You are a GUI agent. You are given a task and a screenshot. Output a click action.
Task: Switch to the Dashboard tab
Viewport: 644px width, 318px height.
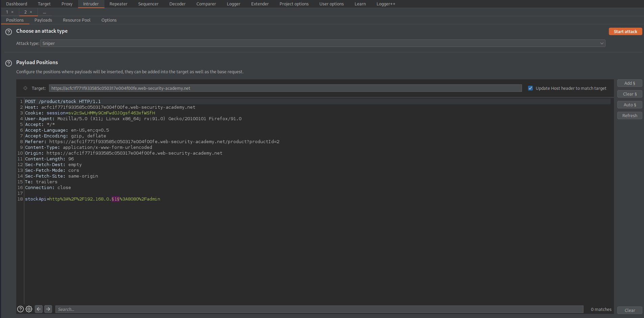(17, 4)
